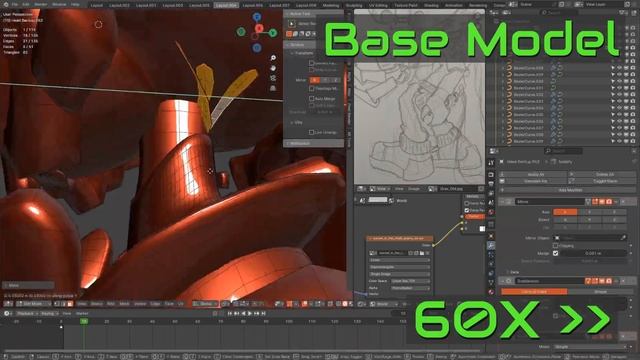Open the Particles properties tab
640x360 pixels.
click(491, 255)
